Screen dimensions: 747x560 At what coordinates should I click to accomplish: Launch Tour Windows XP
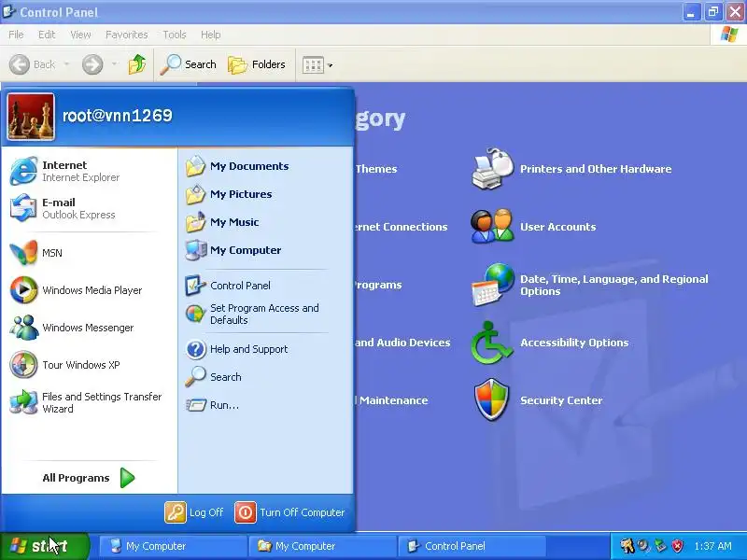89,365
